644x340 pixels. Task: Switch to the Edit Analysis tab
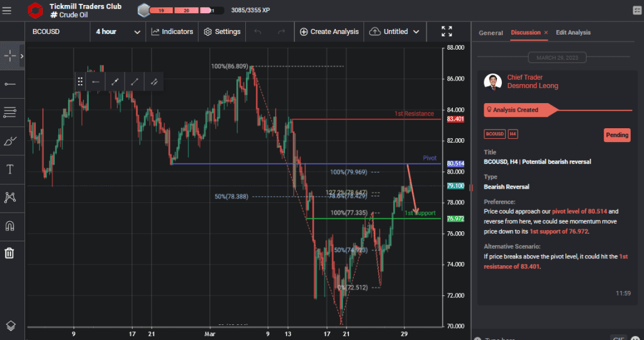(573, 33)
